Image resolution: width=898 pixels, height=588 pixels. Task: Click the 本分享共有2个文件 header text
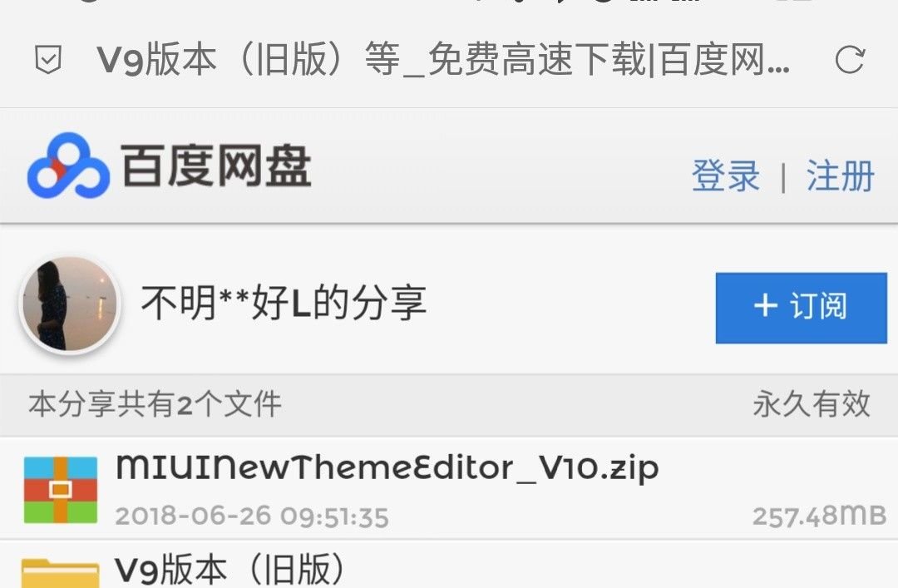click(x=155, y=404)
